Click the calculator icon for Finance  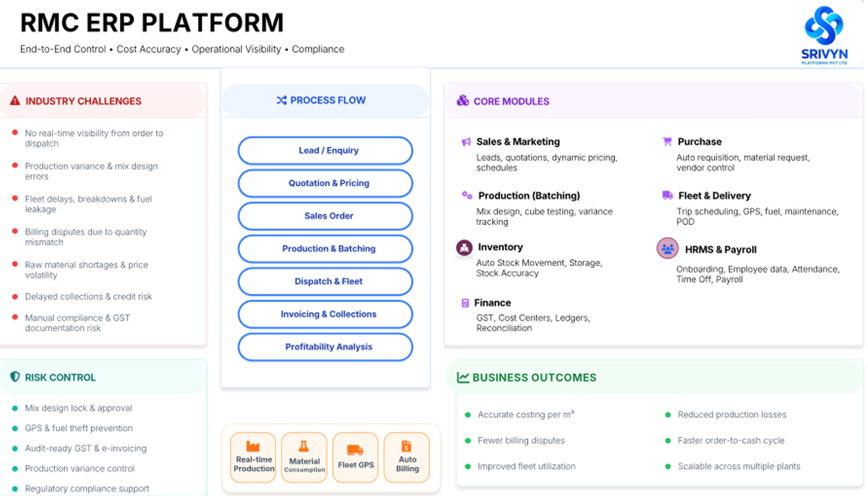coord(465,303)
